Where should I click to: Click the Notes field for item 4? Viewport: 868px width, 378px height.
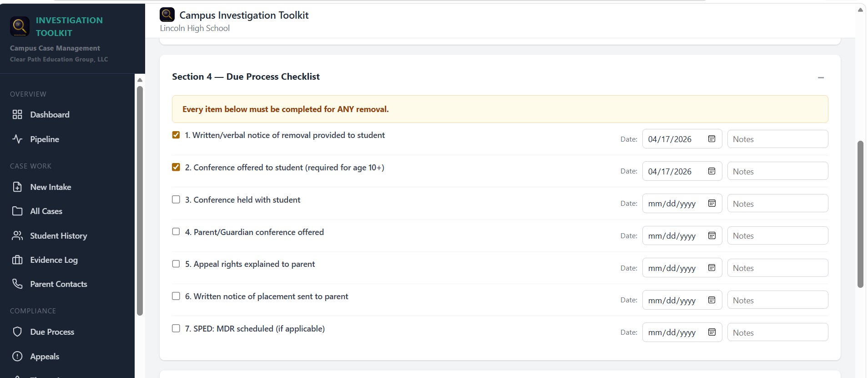point(777,235)
